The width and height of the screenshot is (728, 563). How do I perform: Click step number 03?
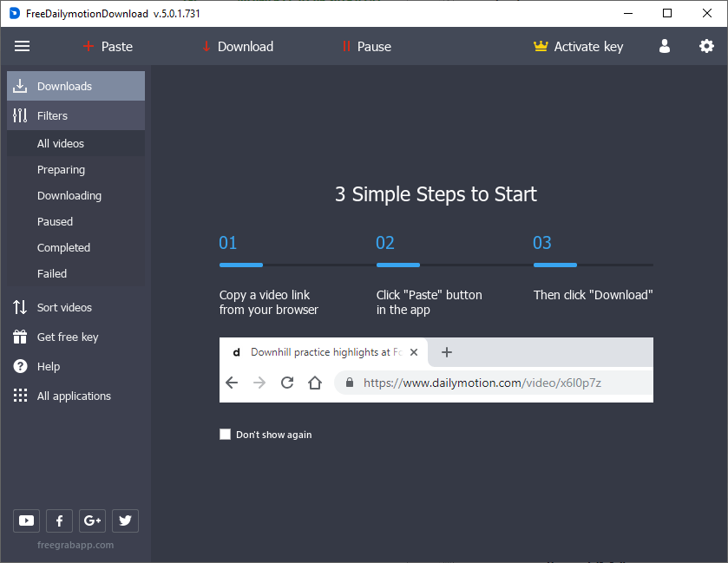tap(542, 243)
